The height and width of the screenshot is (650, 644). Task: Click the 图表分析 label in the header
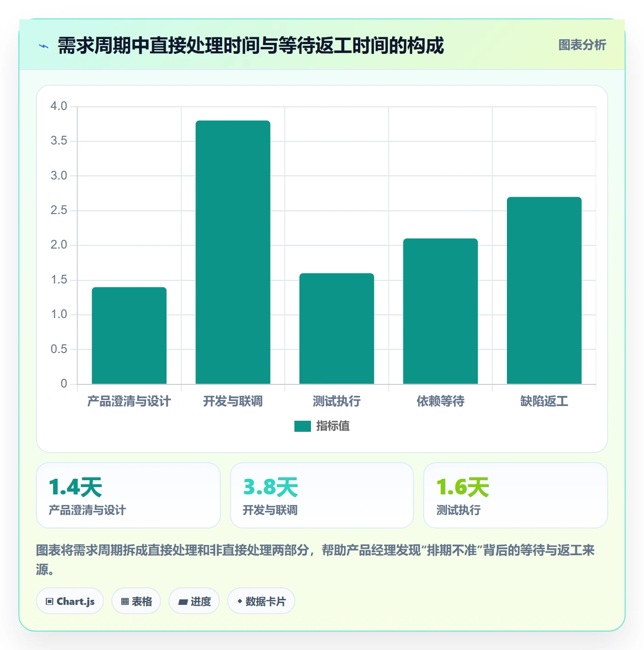(582, 45)
